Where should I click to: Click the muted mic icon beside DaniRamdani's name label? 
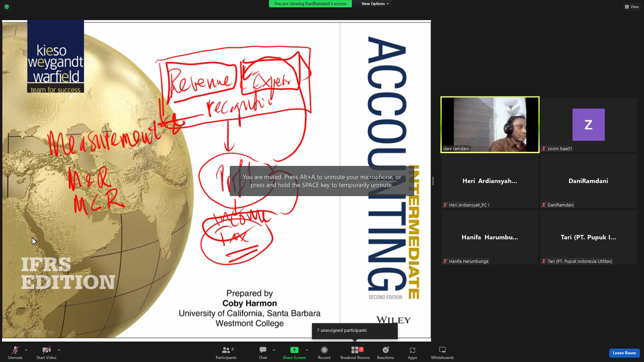[544, 205]
